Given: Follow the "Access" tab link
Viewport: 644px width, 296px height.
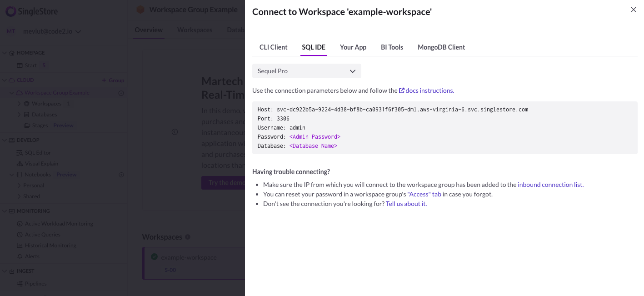Looking at the screenshot, I should [424, 194].
